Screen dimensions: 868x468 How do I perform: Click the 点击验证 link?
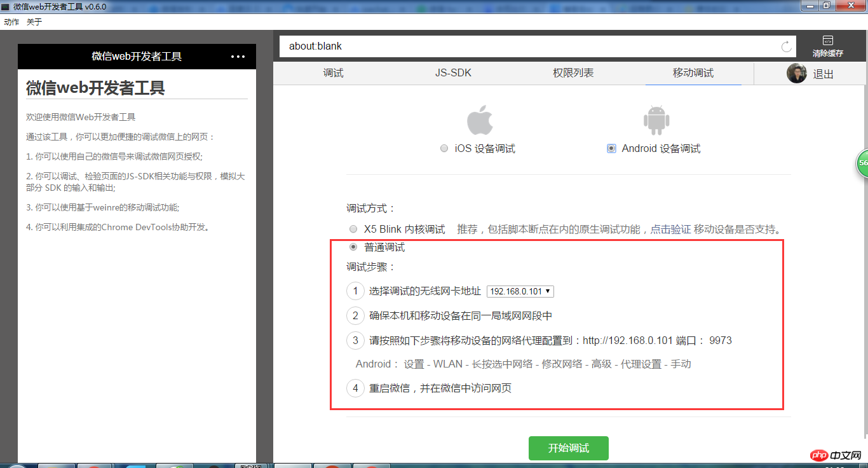pyautogui.click(x=670, y=229)
